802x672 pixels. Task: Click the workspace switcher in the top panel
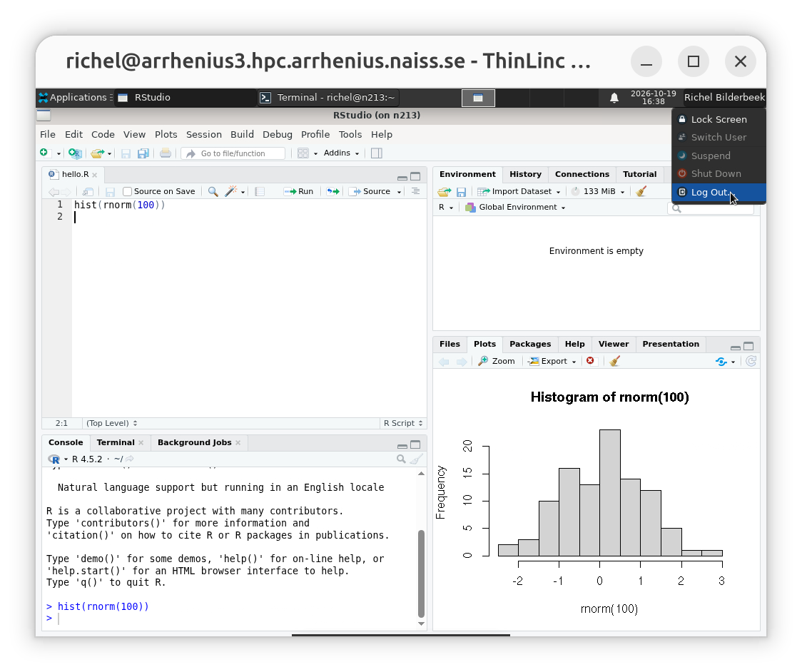coord(478,98)
